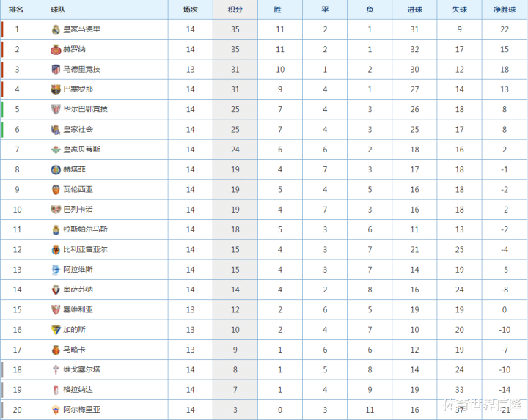Viewport: 528px width, 420px height.
Task: Click the 失球 column header
Action: pos(459,10)
